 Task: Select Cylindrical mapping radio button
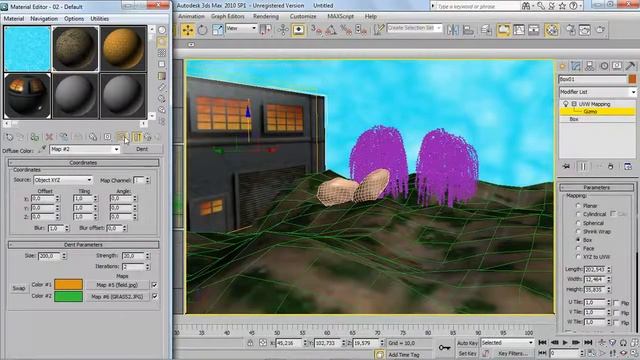point(578,214)
